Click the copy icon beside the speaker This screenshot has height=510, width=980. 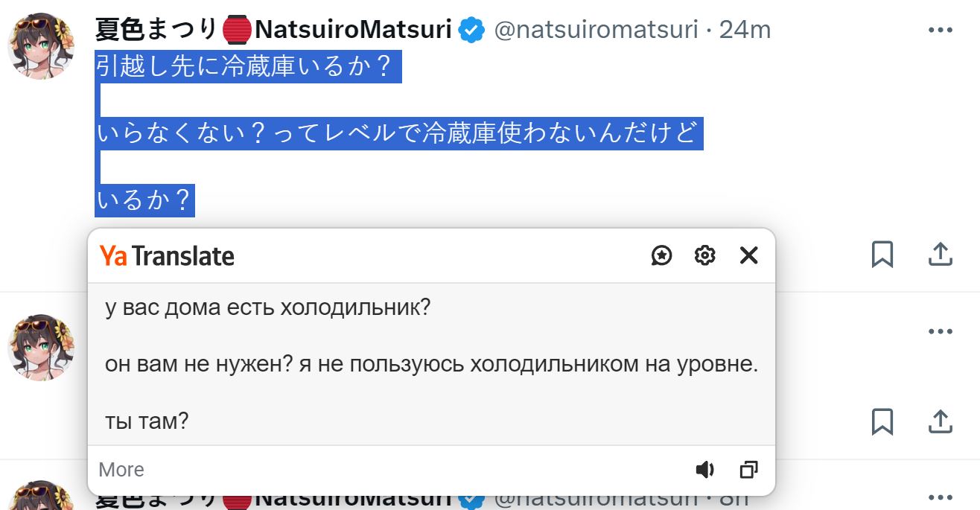748,469
